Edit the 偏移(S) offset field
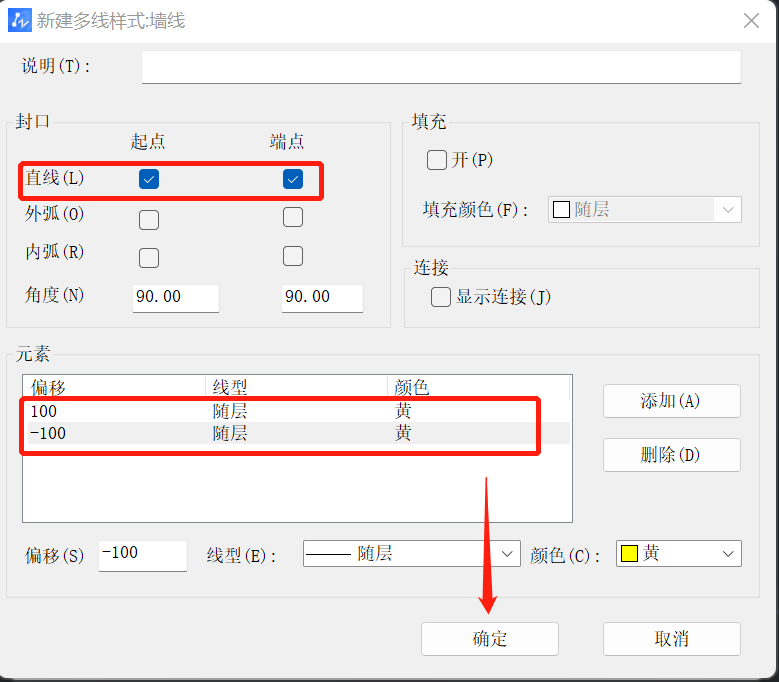779x682 pixels. pos(143,555)
